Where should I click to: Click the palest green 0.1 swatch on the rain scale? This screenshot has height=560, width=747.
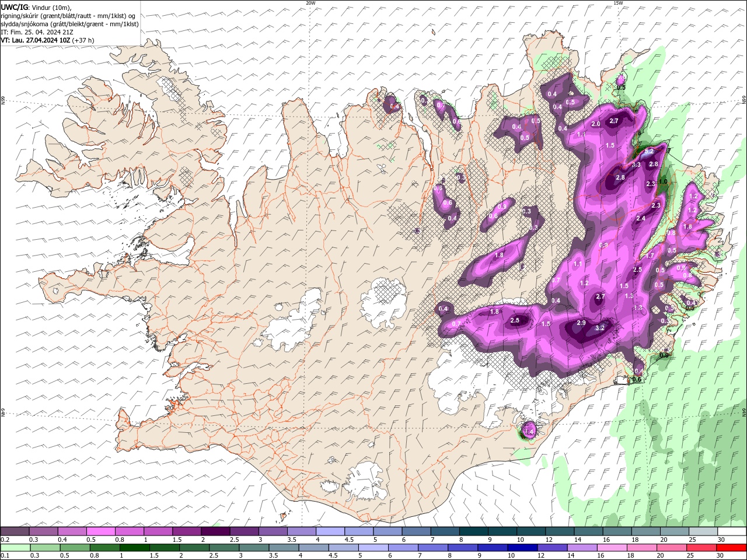pyautogui.click(x=15, y=548)
